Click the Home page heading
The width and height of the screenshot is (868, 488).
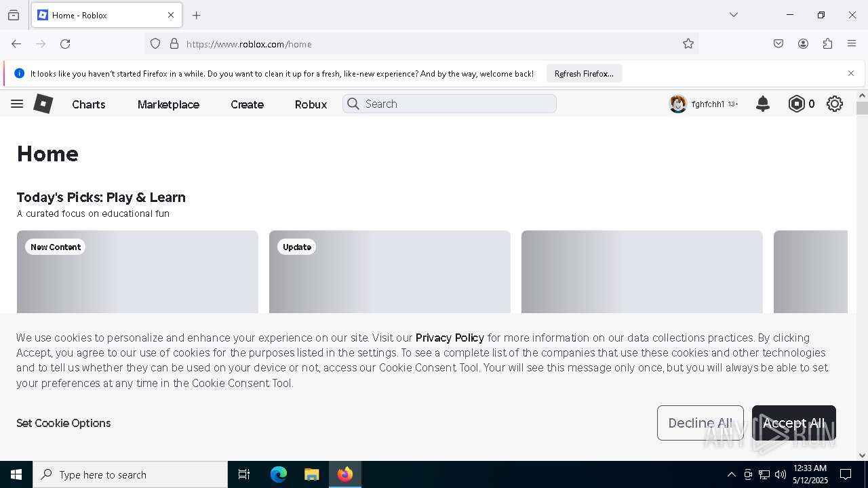coord(47,154)
